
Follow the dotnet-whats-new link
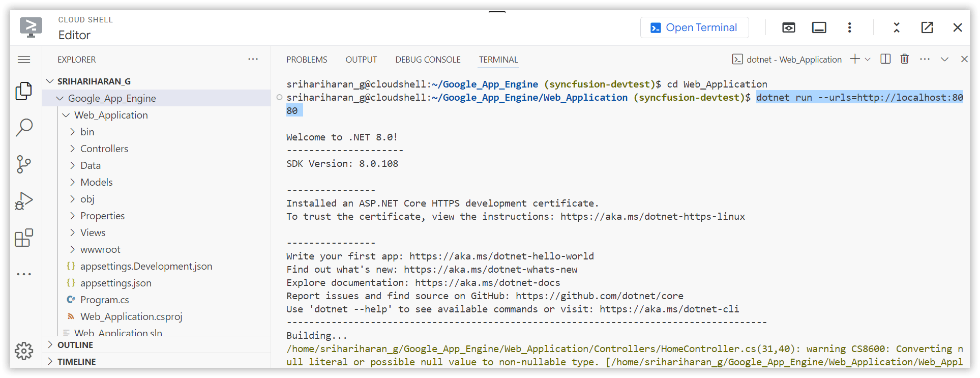coord(491,270)
